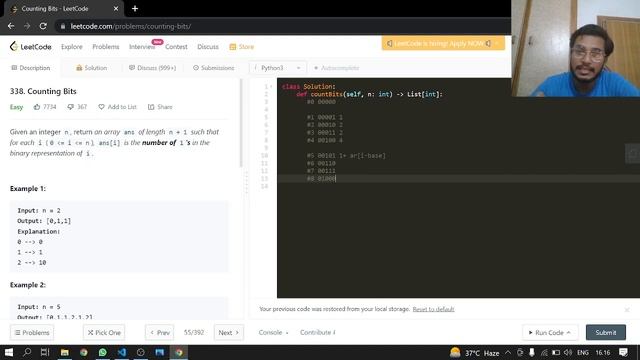Click the description panel scrollbar
Viewport: 640px width, 360px height.
(241, 123)
